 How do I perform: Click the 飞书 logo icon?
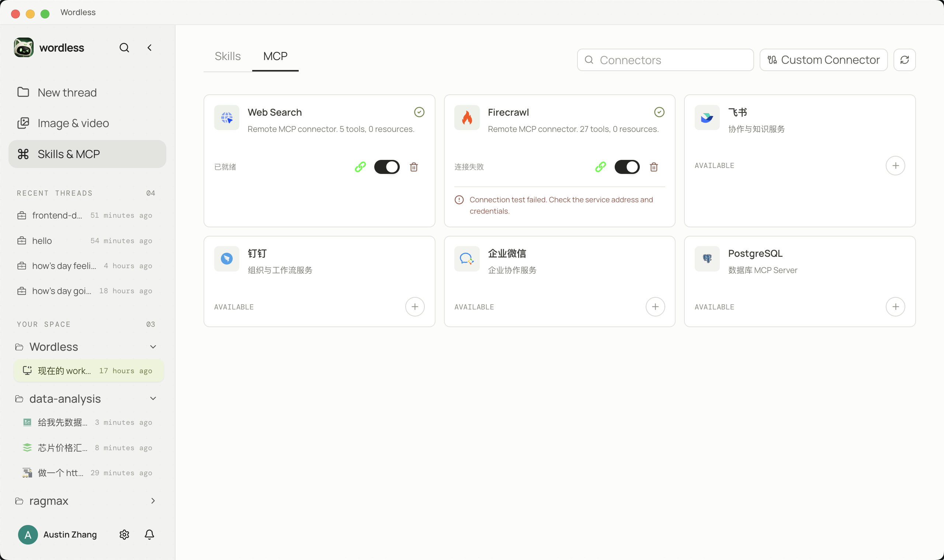[x=707, y=118]
